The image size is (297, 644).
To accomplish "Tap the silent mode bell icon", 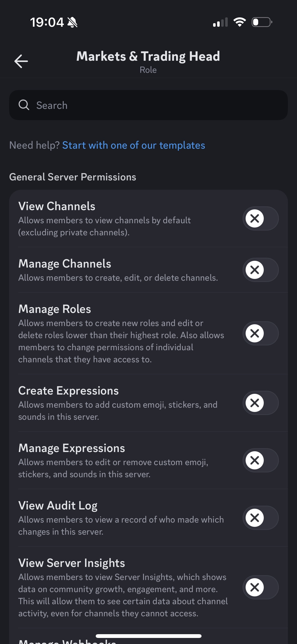I will pos(73,22).
